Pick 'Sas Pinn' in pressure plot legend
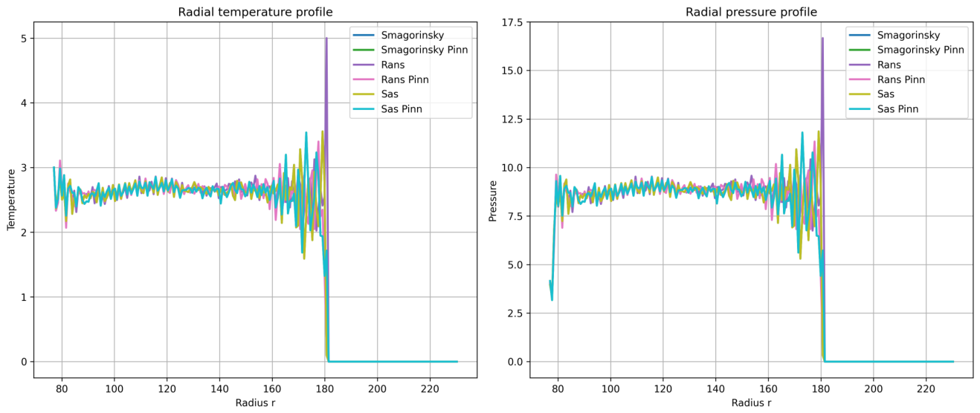The height and width of the screenshot is (413, 980). [x=897, y=109]
